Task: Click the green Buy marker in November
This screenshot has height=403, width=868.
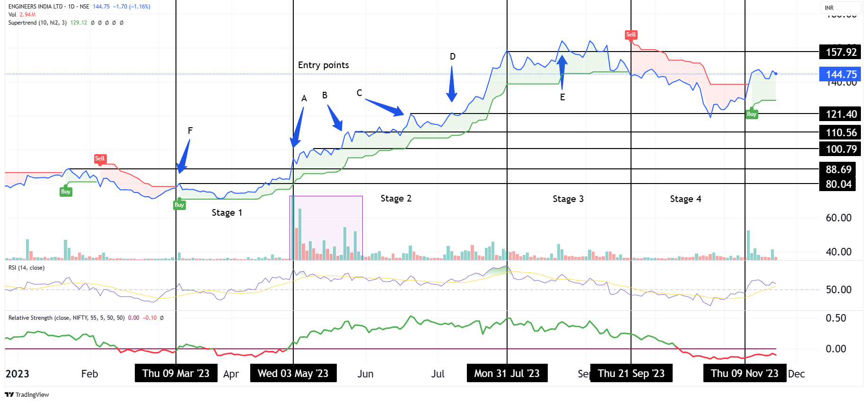Action: coord(752,114)
